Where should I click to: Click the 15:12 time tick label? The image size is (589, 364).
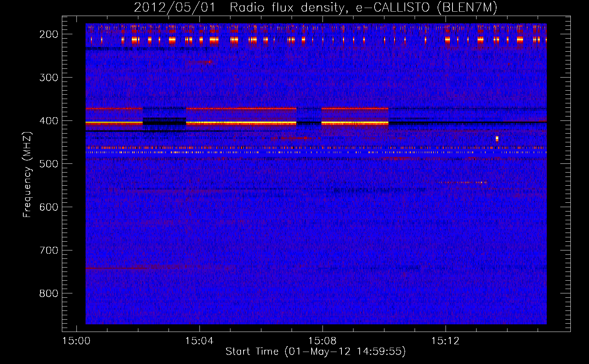[x=445, y=341]
